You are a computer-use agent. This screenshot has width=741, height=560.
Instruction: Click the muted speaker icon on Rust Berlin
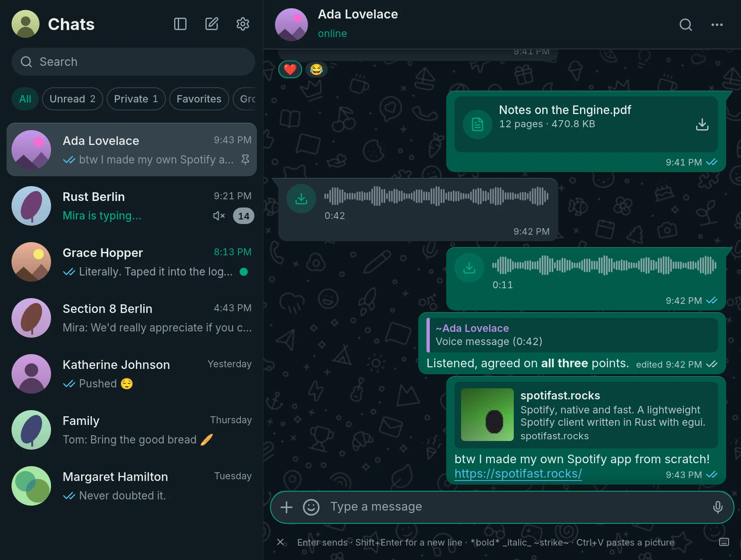[219, 216]
